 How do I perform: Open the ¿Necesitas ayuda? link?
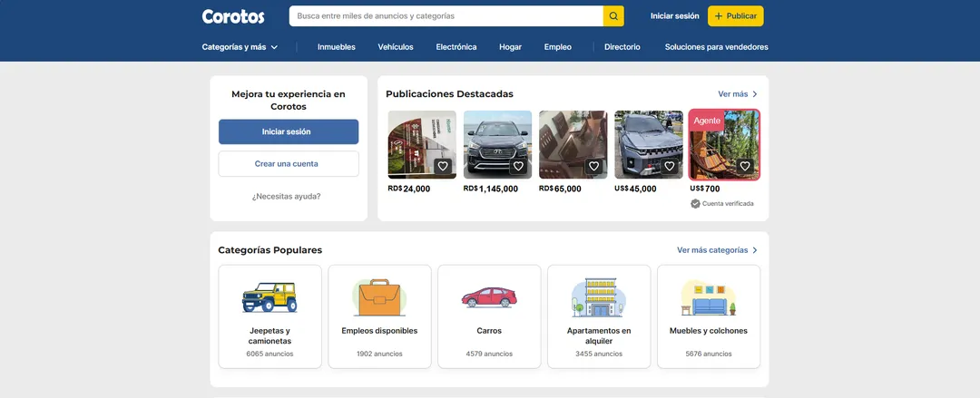coord(286,196)
